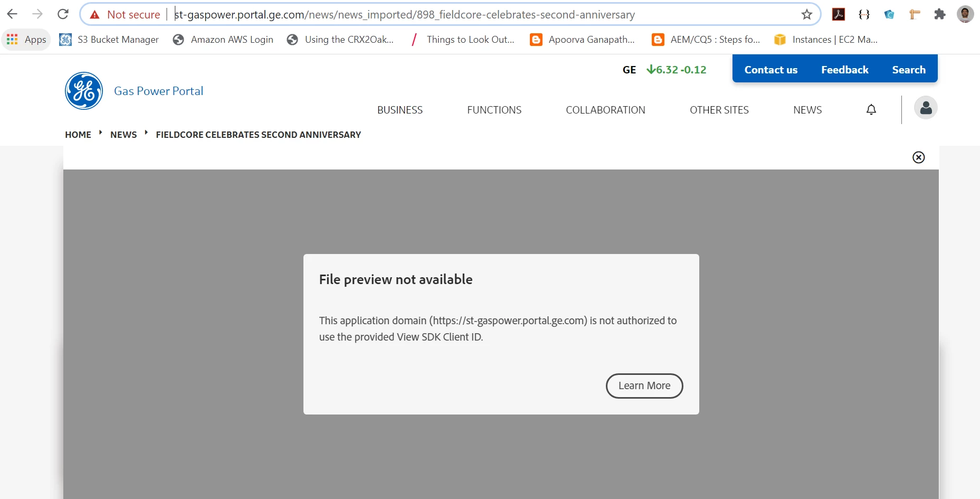Open the Feedback form
The height and width of the screenshot is (499, 980).
pyautogui.click(x=844, y=70)
